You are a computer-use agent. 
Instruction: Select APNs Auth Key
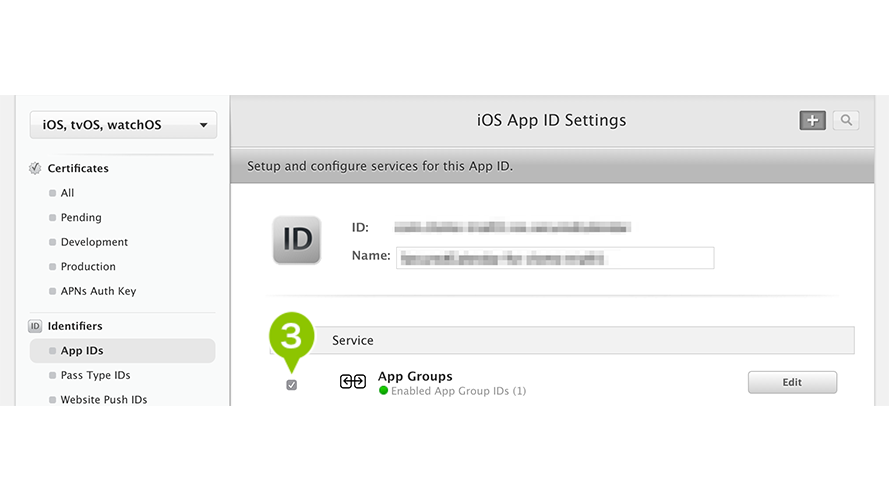pyautogui.click(x=98, y=291)
